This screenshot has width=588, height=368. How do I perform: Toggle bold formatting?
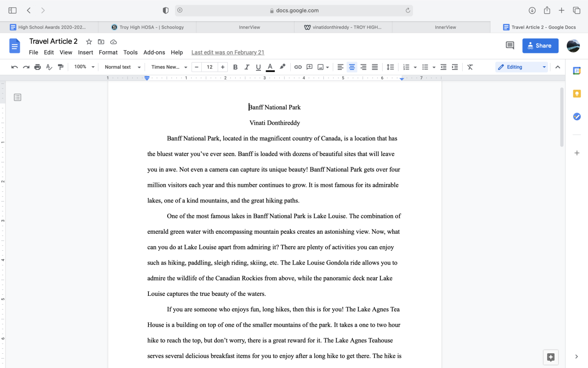[x=235, y=67]
